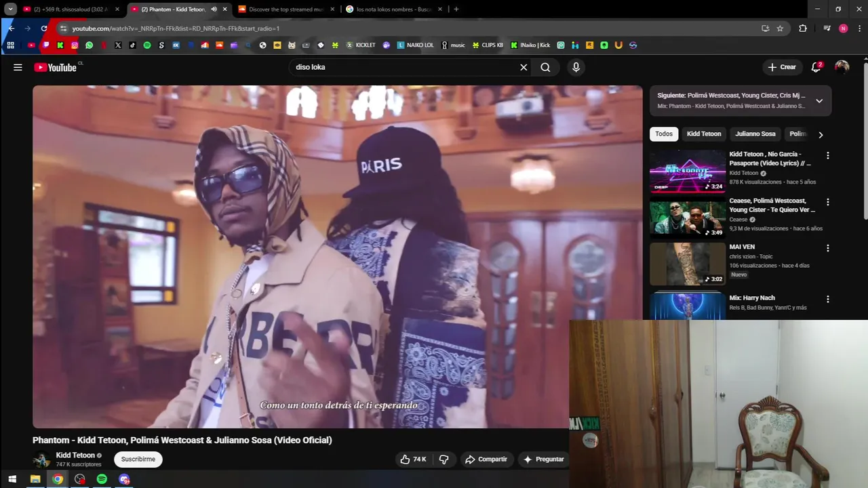Open the Chrome apps grid bookmark
This screenshot has width=868, height=488.
[x=10, y=45]
